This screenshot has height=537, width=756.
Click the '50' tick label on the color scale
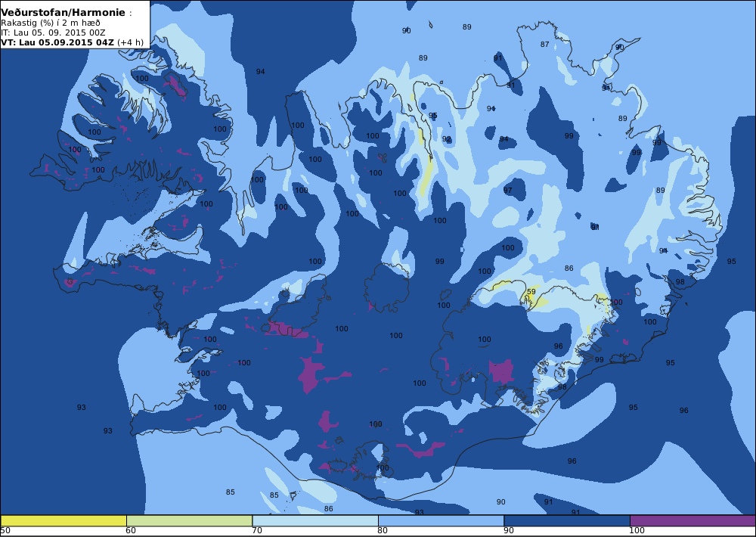pyautogui.click(x=5, y=531)
